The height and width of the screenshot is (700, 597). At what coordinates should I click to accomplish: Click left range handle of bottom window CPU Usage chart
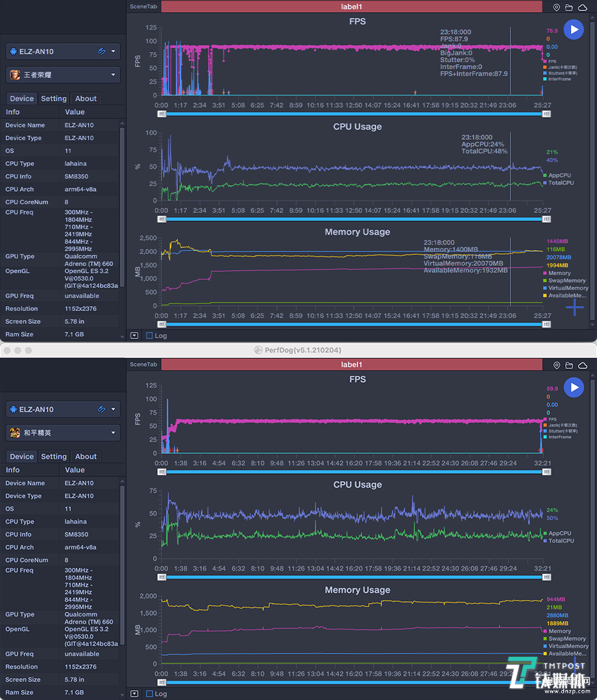point(162,577)
